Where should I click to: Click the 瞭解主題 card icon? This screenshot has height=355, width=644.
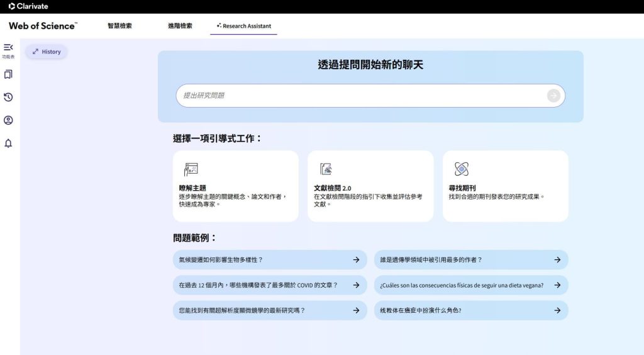191,169
